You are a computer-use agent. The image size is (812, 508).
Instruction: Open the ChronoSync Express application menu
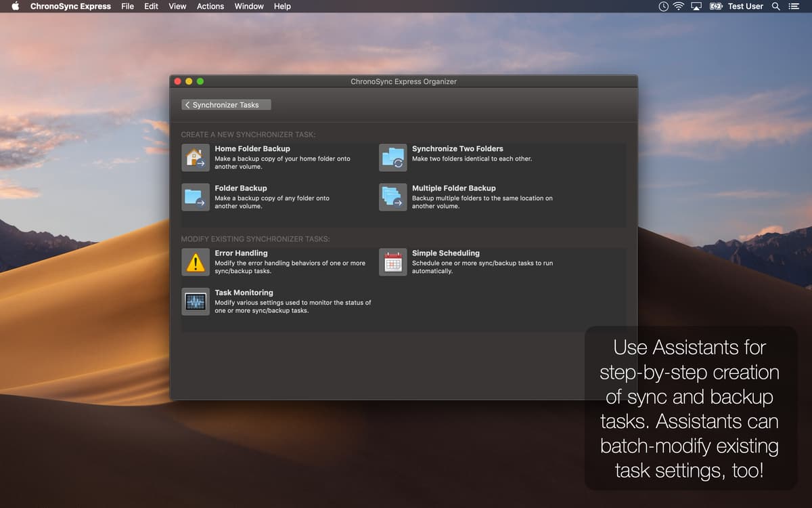pyautogui.click(x=72, y=6)
